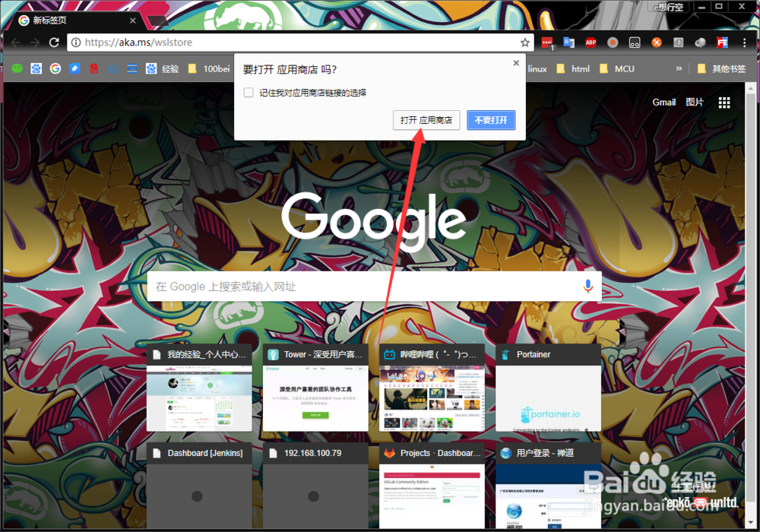Click the Google search box

pos(374,287)
